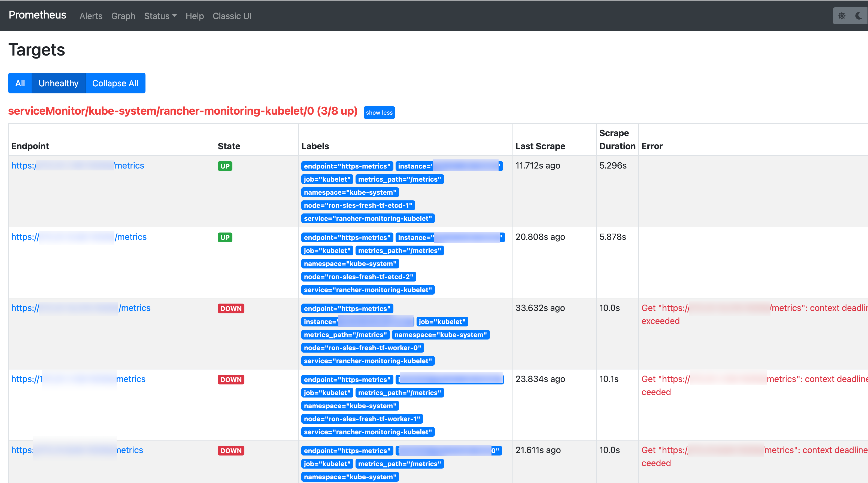Click the namespace="kube-system" label badge
Viewport: 868px width, 483px height.
tap(350, 192)
